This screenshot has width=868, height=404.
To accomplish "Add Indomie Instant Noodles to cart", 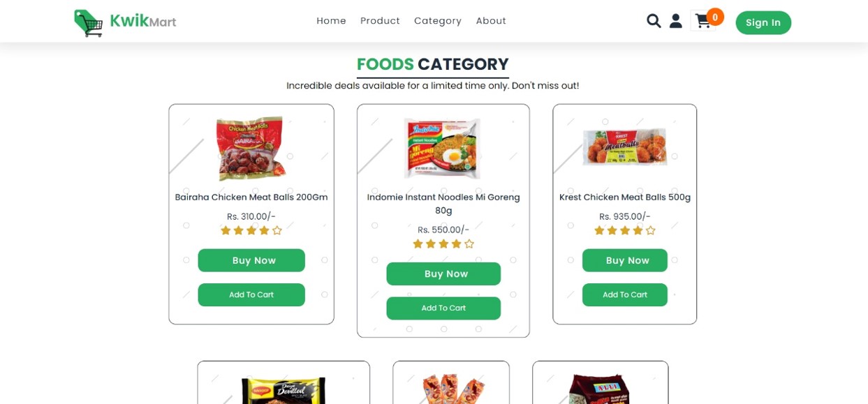I will point(443,308).
